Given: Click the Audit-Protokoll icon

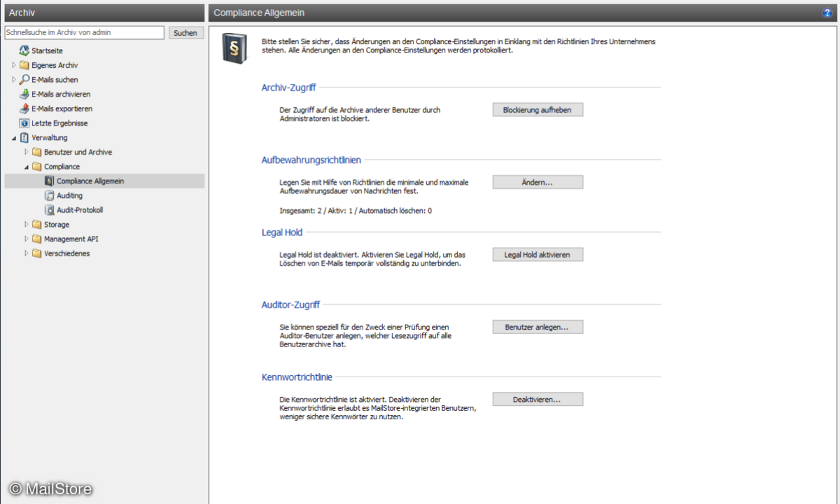Looking at the screenshot, I should 50,210.
